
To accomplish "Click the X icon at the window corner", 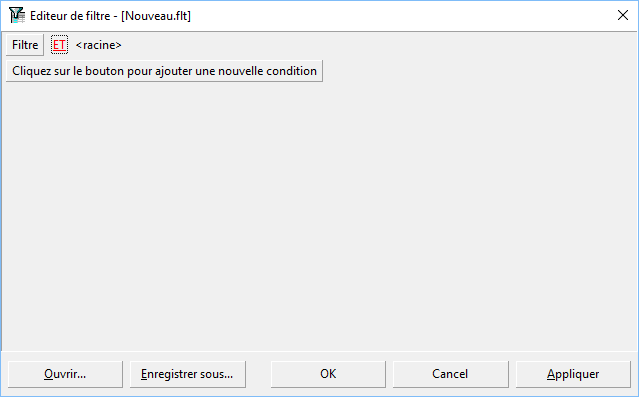I will (x=622, y=15).
